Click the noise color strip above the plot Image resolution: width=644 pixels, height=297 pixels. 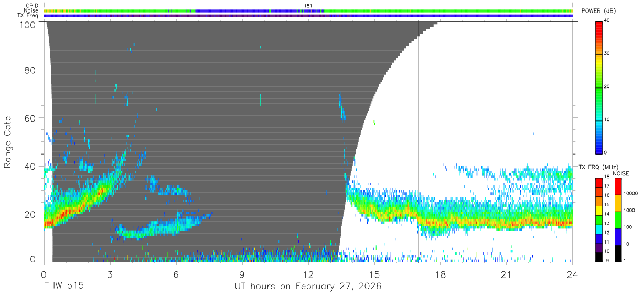(x=308, y=10)
